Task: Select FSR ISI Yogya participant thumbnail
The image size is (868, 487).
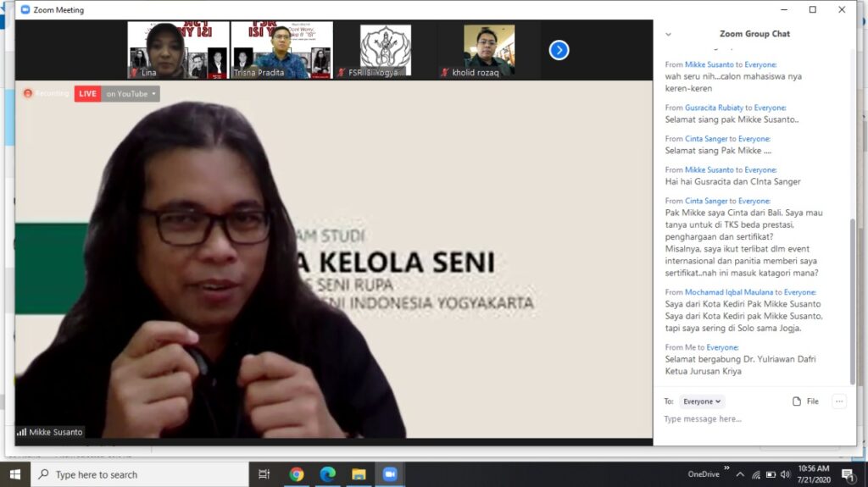Action: point(386,50)
